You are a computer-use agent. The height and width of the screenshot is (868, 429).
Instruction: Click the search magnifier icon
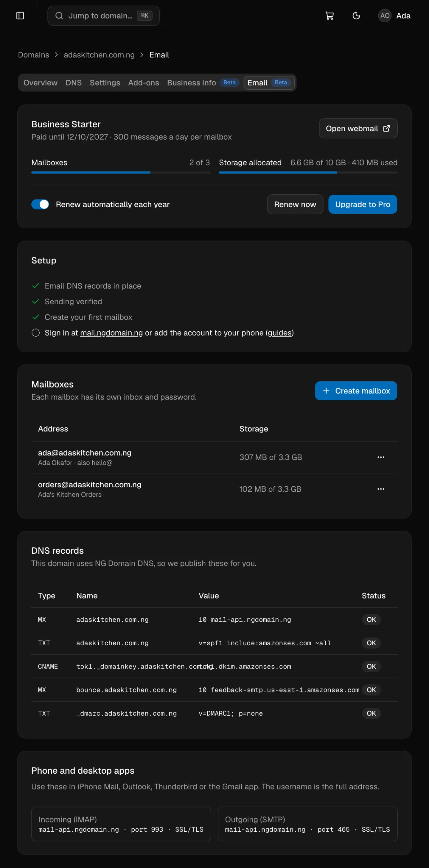(59, 15)
